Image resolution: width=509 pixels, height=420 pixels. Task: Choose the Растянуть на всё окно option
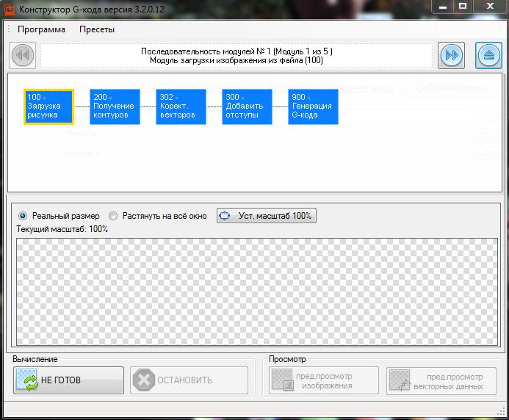[x=157, y=216]
